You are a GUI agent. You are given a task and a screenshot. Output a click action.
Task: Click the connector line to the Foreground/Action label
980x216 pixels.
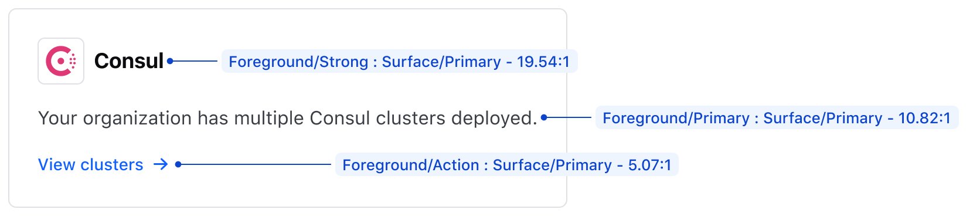point(256,164)
